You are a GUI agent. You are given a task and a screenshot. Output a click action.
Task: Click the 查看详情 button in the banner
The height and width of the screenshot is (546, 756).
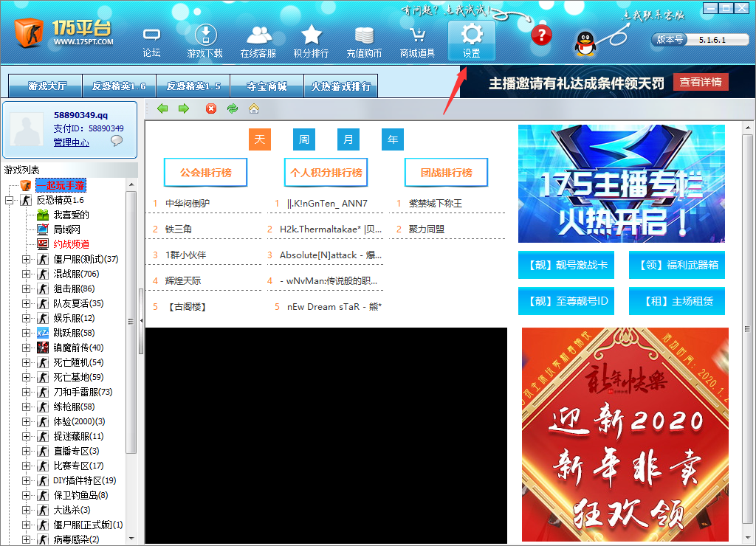[x=700, y=81]
